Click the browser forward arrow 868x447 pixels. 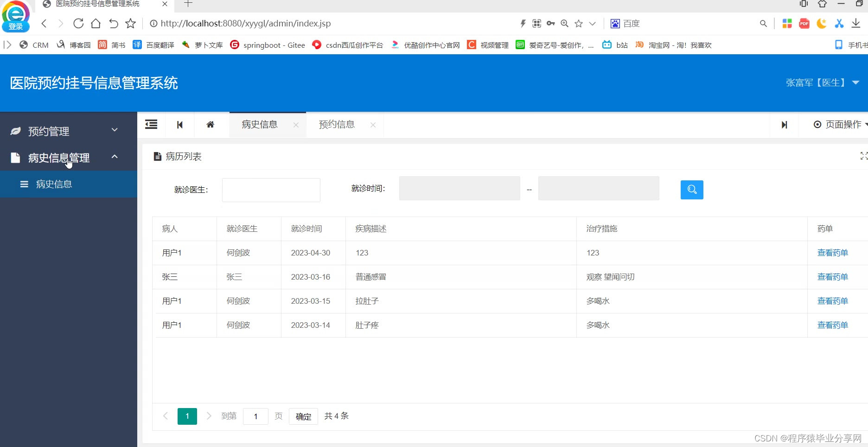click(61, 23)
